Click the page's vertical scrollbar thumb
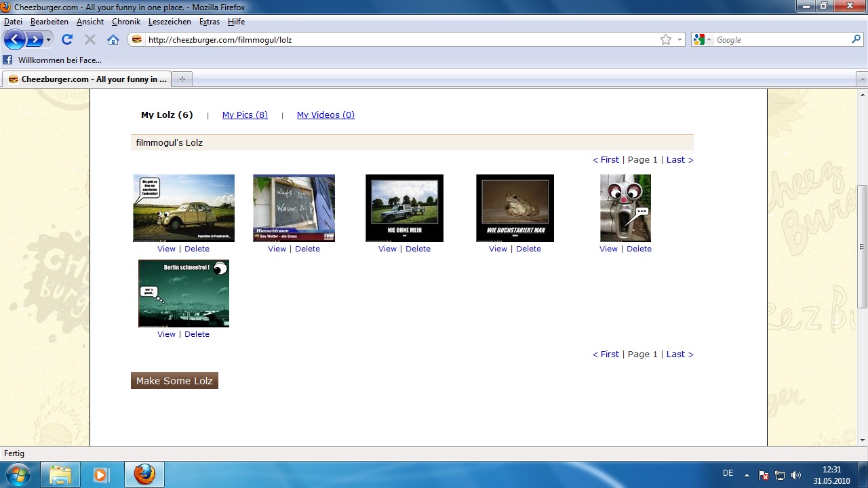The image size is (868, 488). pos(863,246)
